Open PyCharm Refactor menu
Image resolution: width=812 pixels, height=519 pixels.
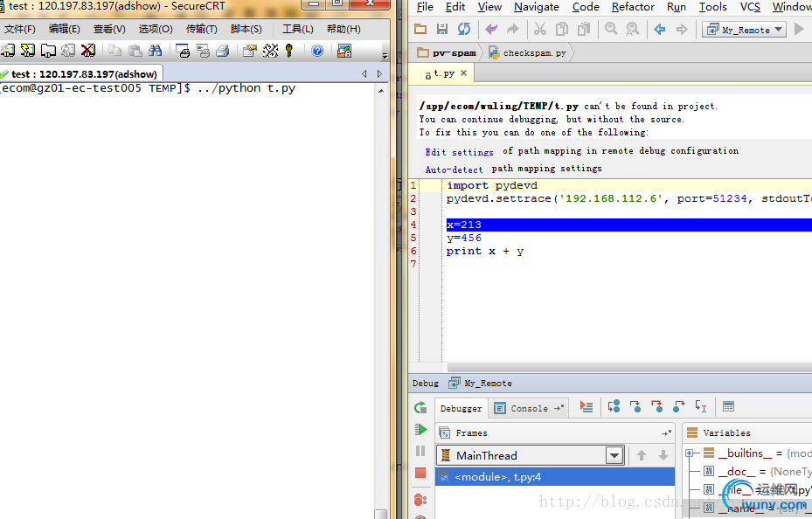pyautogui.click(x=633, y=7)
